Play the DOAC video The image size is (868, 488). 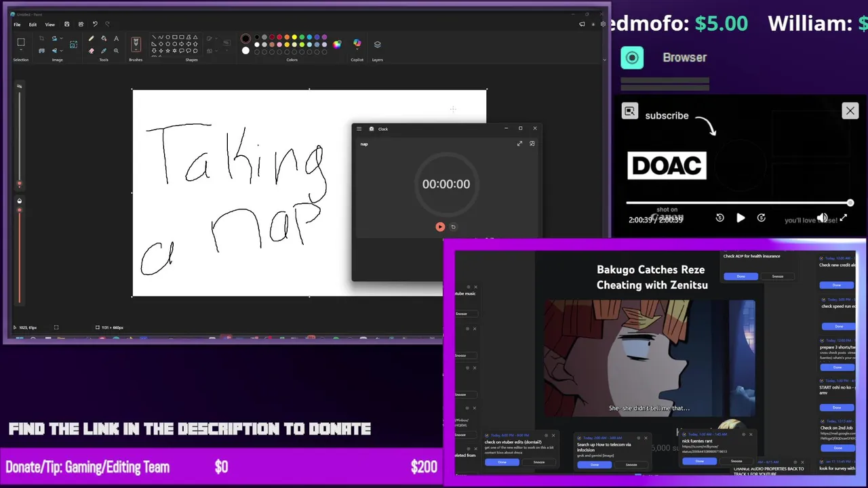[741, 218]
